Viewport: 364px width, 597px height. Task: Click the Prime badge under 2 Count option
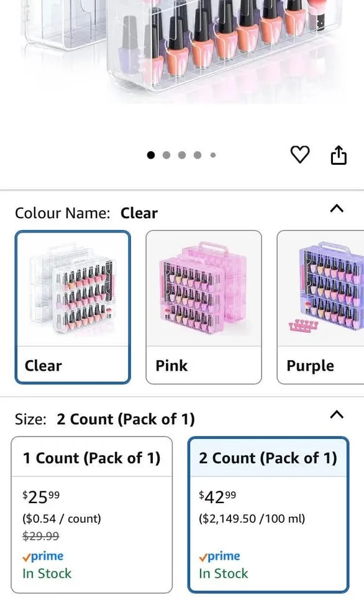[219, 556]
